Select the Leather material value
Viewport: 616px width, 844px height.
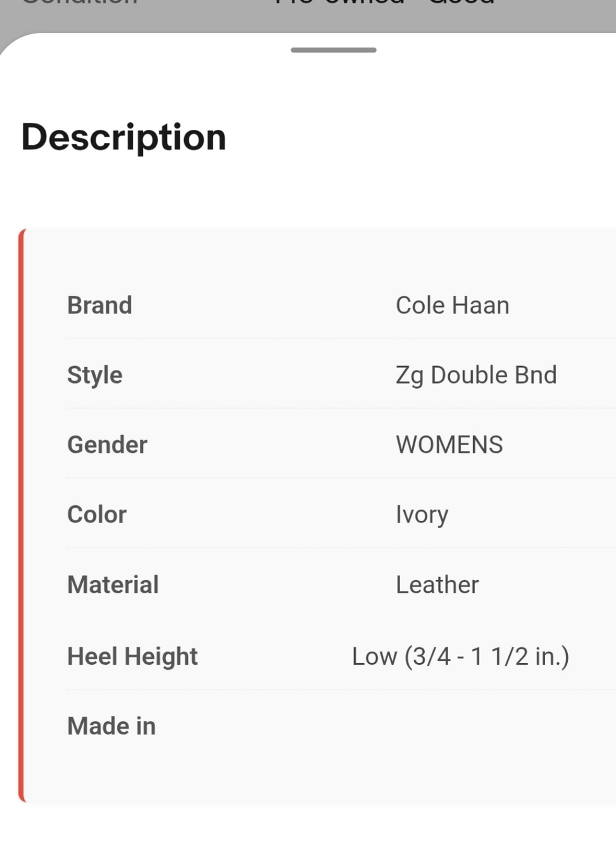click(437, 584)
